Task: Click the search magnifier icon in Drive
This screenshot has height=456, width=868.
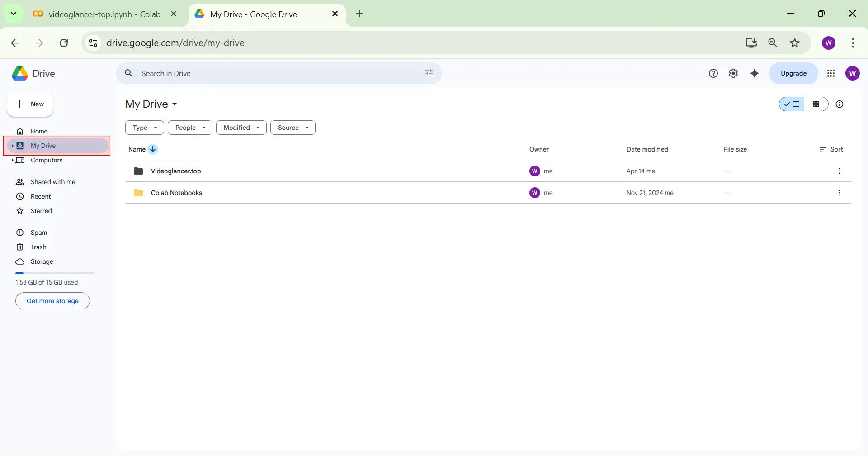Action: [129, 73]
